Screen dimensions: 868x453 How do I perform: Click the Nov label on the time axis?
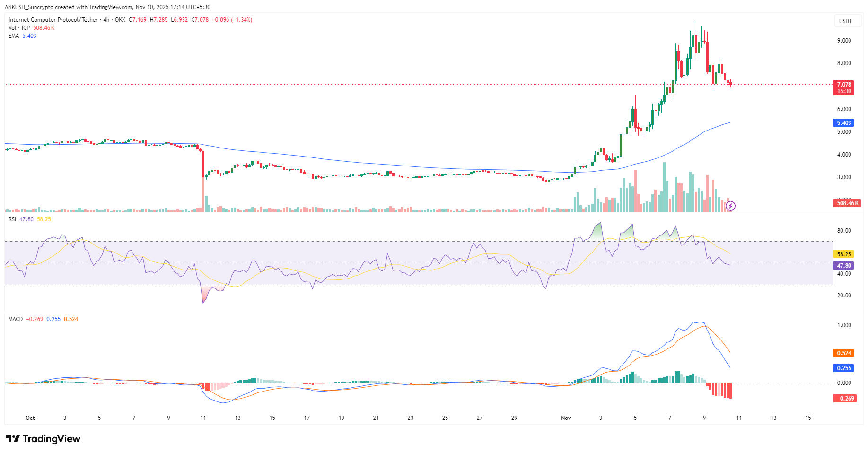tap(566, 418)
